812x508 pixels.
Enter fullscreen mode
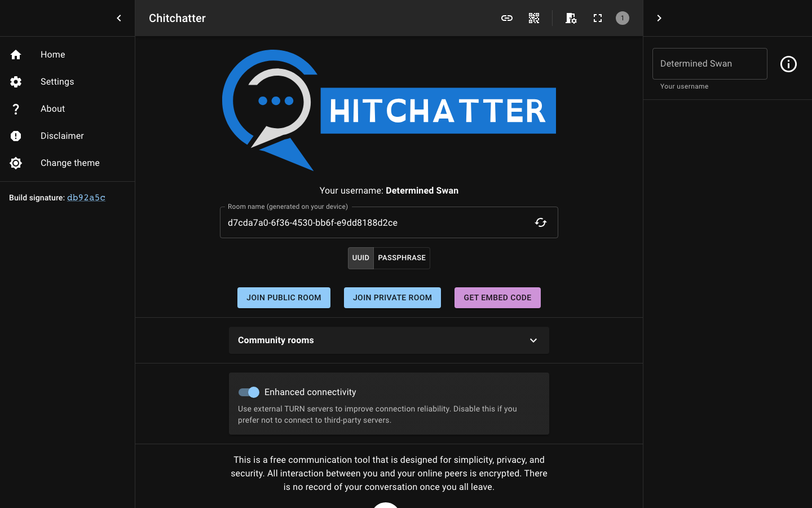(x=597, y=18)
